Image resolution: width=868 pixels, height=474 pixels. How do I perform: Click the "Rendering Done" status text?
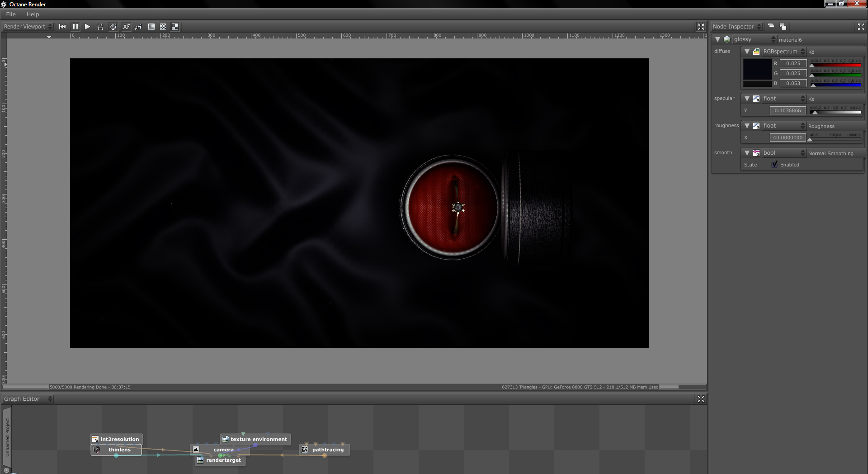pyautogui.click(x=90, y=387)
